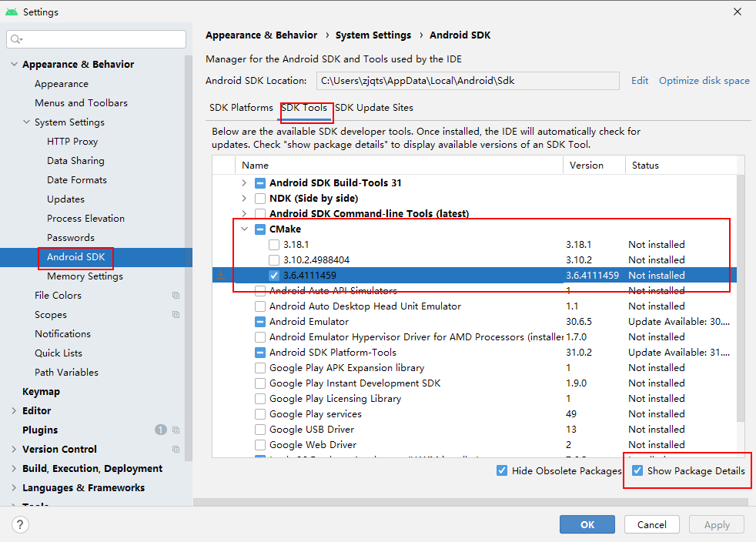Click the Version column header
The height and width of the screenshot is (542, 756).
594,166
